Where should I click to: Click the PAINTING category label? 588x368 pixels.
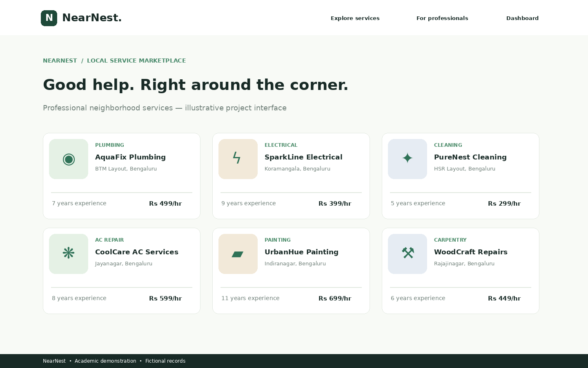278,240
